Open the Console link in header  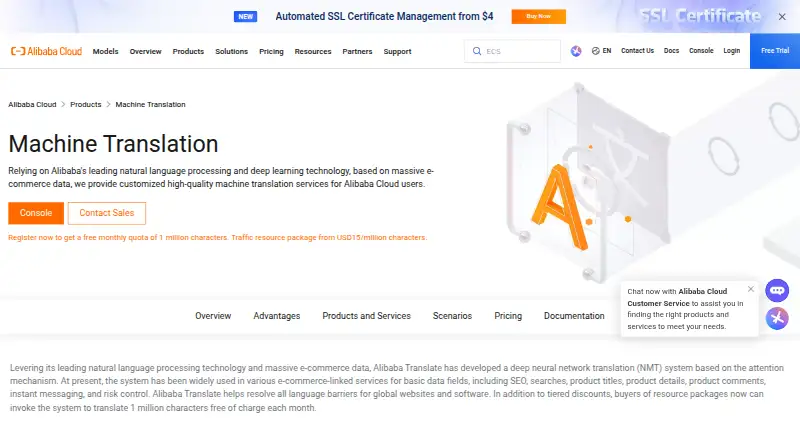click(x=701, y=51)
